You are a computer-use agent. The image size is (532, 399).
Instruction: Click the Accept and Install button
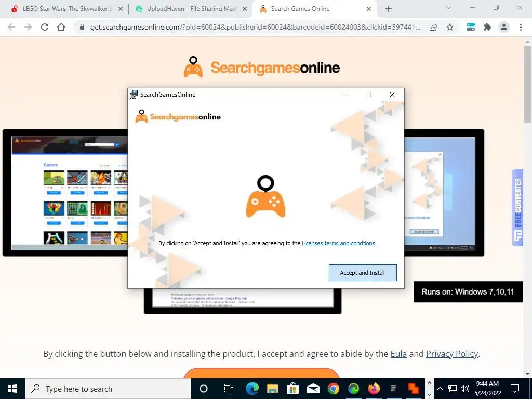362,273
